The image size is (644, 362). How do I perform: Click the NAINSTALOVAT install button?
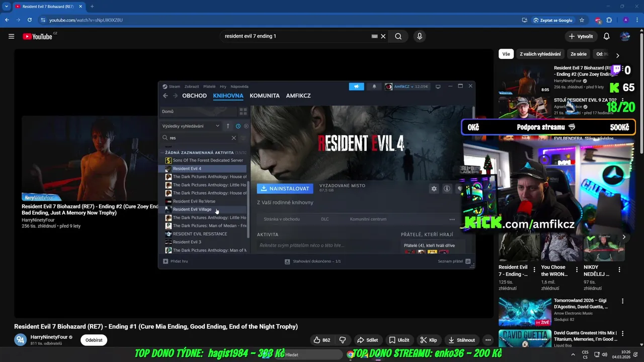[x=285, y=189]
